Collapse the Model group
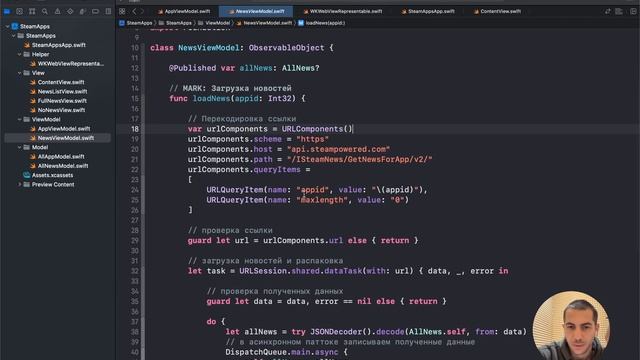The image size is (640, 360). pos(20,147)
